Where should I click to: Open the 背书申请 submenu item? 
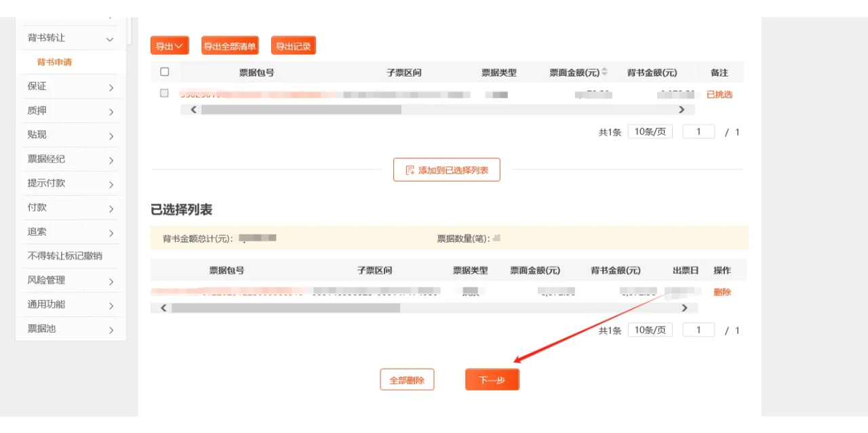click(x=54, y=62)
